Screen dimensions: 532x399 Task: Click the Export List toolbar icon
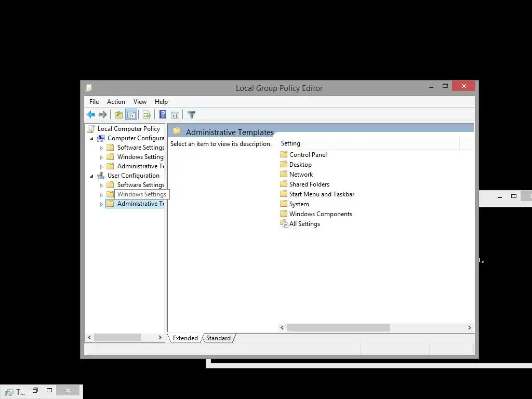[147, 115]
